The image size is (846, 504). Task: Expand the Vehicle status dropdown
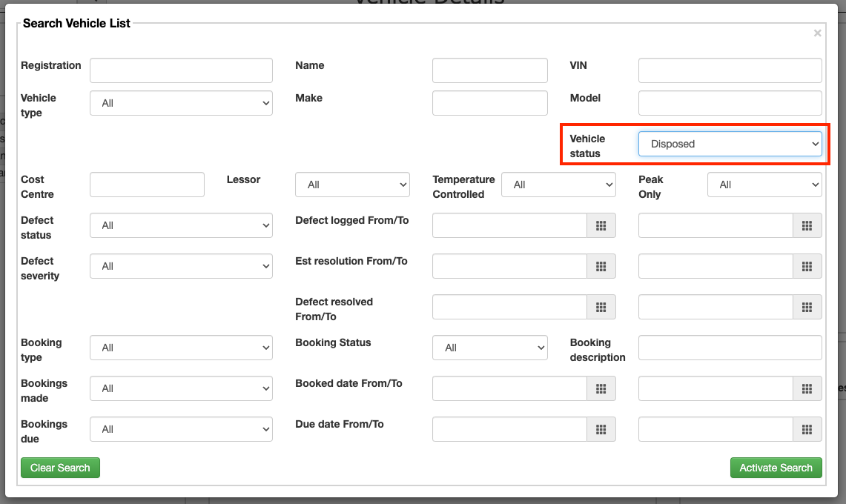[x=730, y=144]
